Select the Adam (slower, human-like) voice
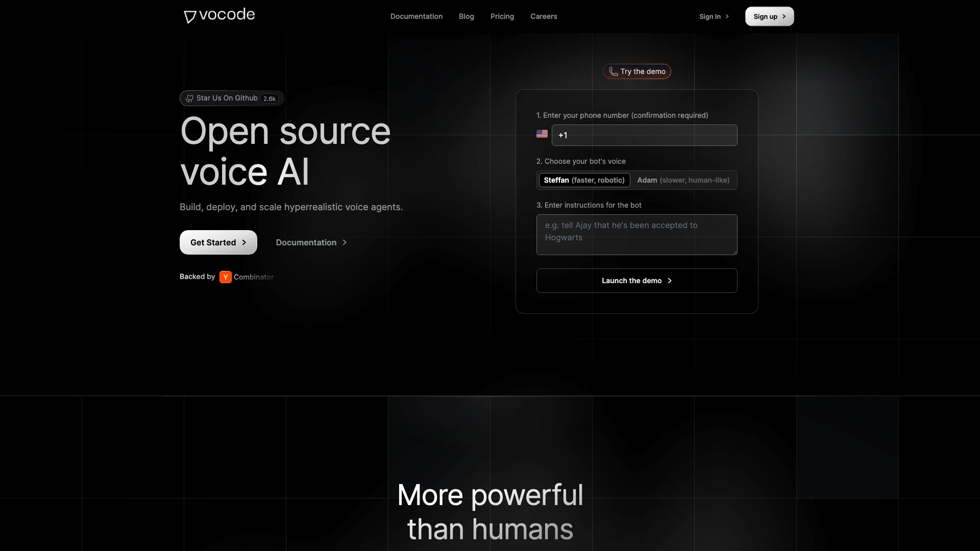 [x=683, y=180]
